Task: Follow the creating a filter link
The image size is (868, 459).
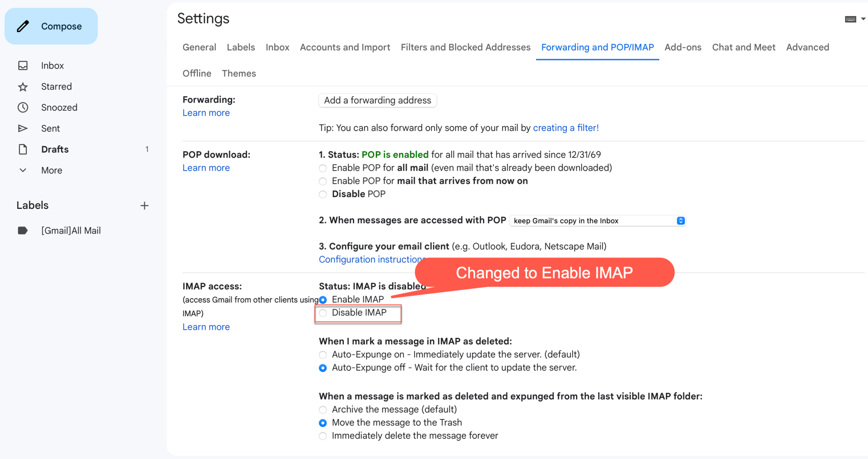Action: (566, 128)
